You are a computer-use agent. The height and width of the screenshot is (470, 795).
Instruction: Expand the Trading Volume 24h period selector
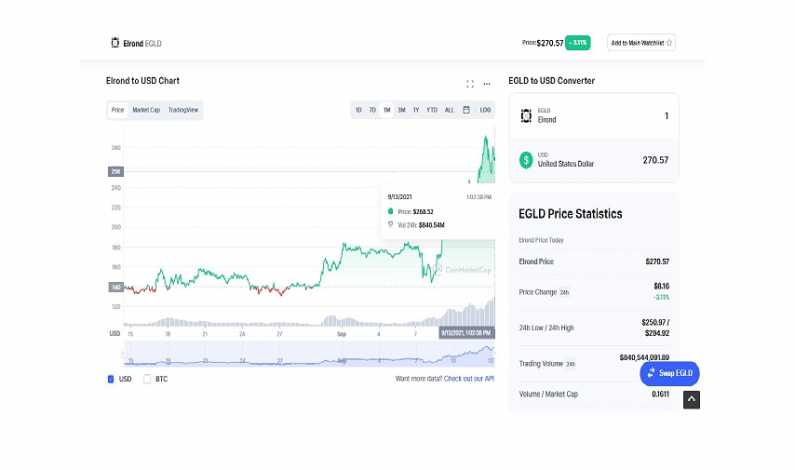pyautogui.click(x=571, y=364)
